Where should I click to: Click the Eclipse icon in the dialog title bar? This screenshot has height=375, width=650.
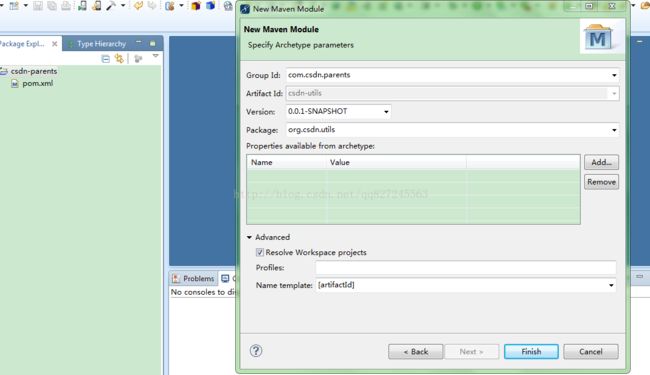click(x=245, y=9)
